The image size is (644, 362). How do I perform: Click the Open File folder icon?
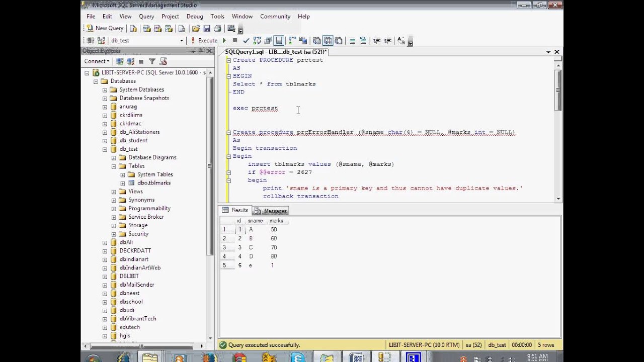point(196,28)
